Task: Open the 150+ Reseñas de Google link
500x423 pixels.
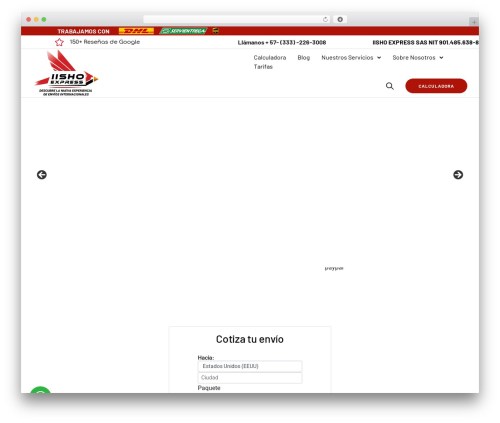Action: [x=105, y=42]
